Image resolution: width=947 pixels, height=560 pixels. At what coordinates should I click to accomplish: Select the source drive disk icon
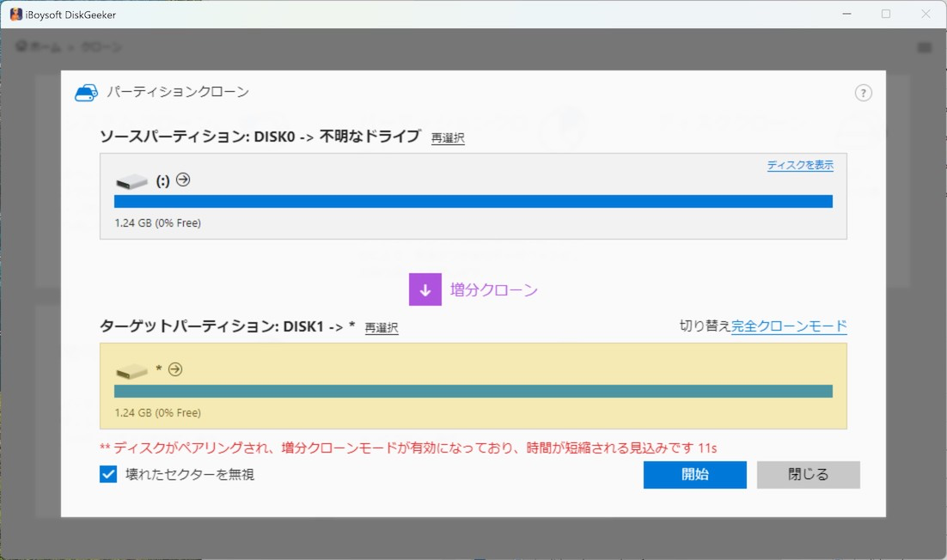coord(131,181)
